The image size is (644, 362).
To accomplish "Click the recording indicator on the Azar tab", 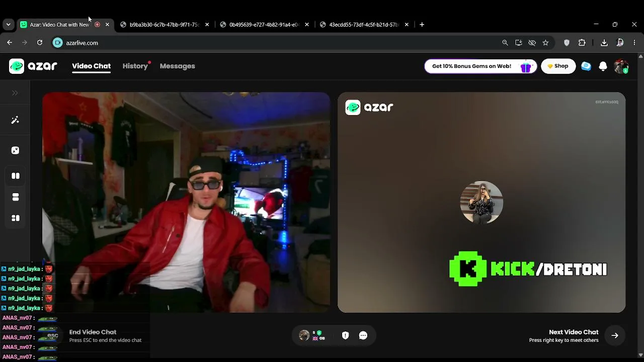I will pyautogui.click(x=97, y=24).
